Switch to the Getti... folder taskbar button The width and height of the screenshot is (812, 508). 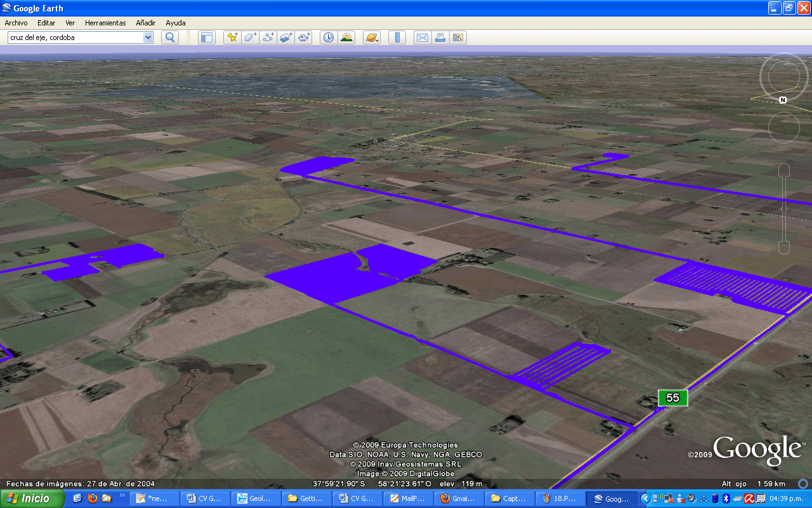[308, 498]
